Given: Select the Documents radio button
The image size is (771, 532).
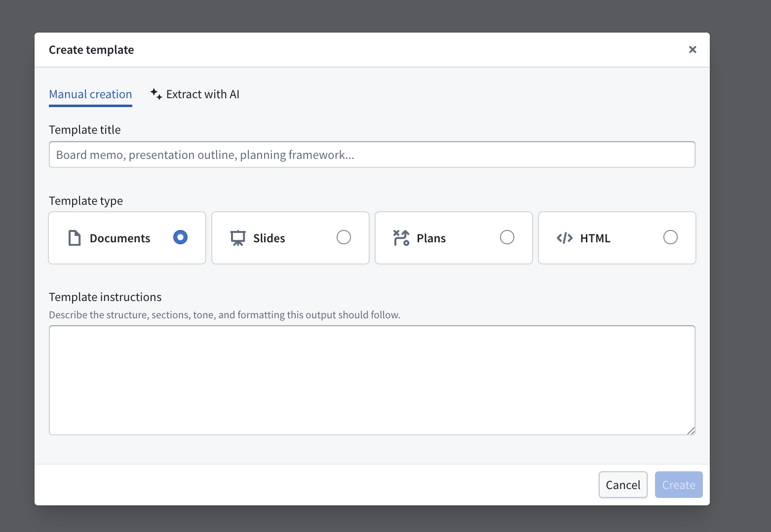Looking at the screenshot, I should (180, 237).
